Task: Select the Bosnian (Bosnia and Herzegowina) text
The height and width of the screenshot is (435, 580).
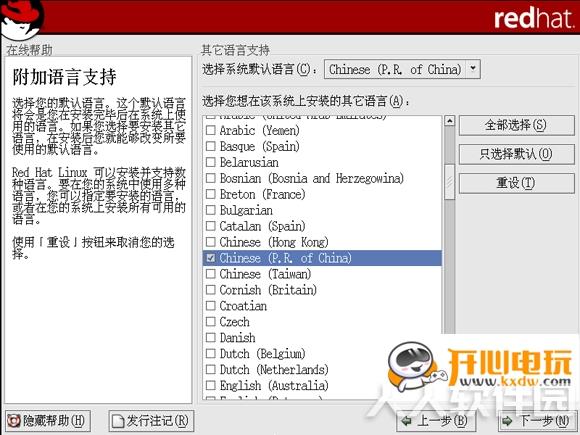Action: 311,178
